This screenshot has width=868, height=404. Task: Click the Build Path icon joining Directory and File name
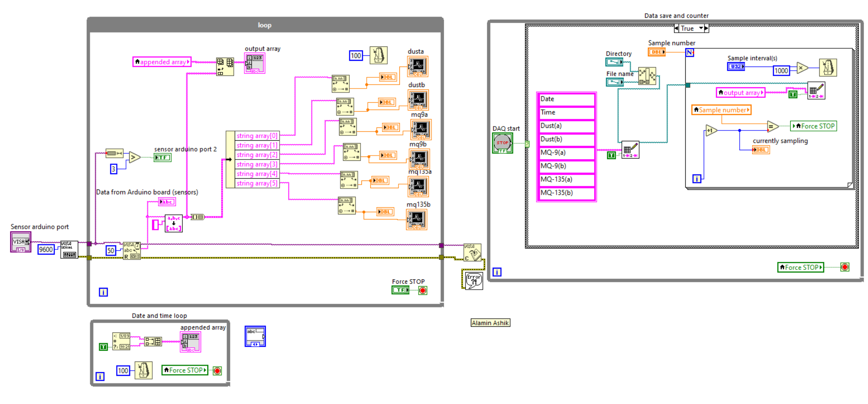[x=648, y=76]
